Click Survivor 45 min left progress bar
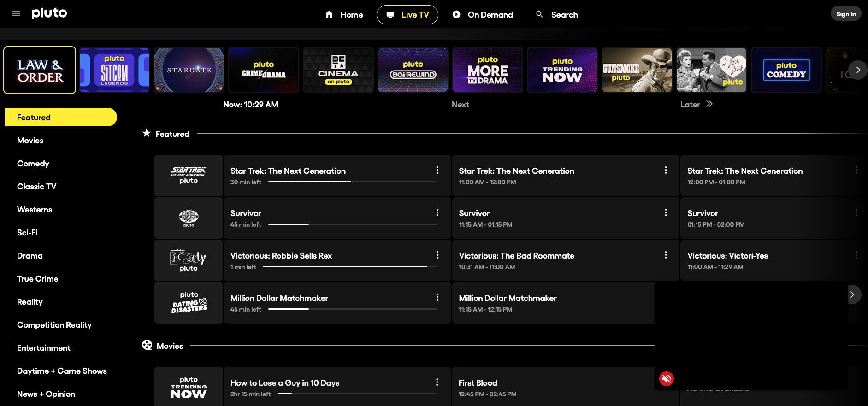 click(353, 224)
